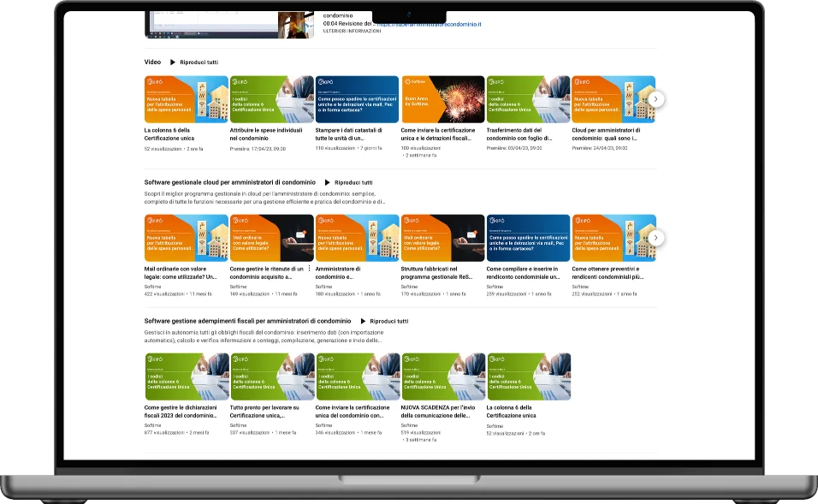This screenshot has height=504, width=818.
Task: Open title 'NUOVA SCADENZA per l'invio della comunicazione'
Action: point(438,412)
